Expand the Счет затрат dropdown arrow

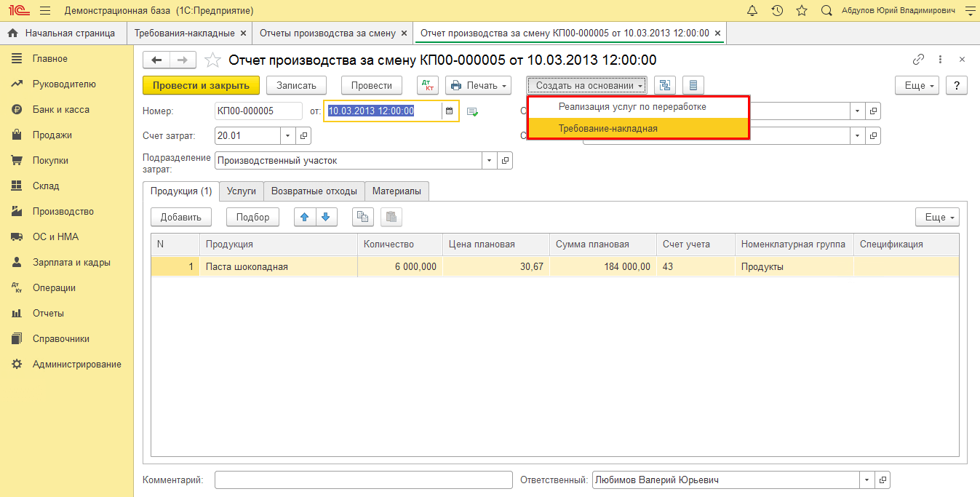pyautogui.click(x=287, y=135)
